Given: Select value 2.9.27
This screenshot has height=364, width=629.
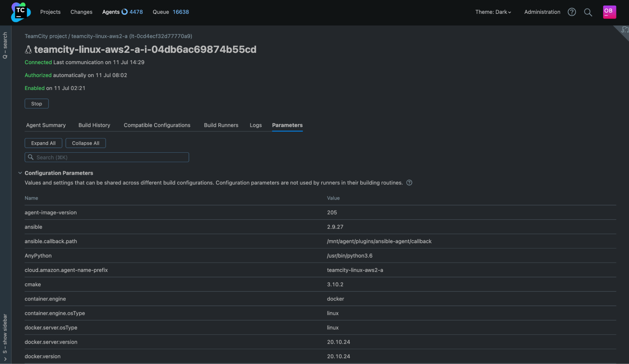Looking at the screenshot, I should click(x=335, y=227).
